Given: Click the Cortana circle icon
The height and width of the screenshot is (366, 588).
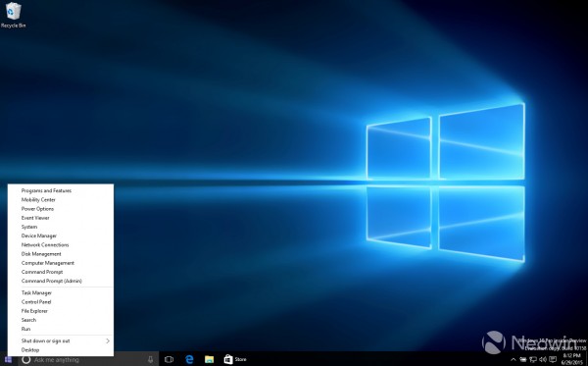Looking at the screenshot, I should pos(25,359).
